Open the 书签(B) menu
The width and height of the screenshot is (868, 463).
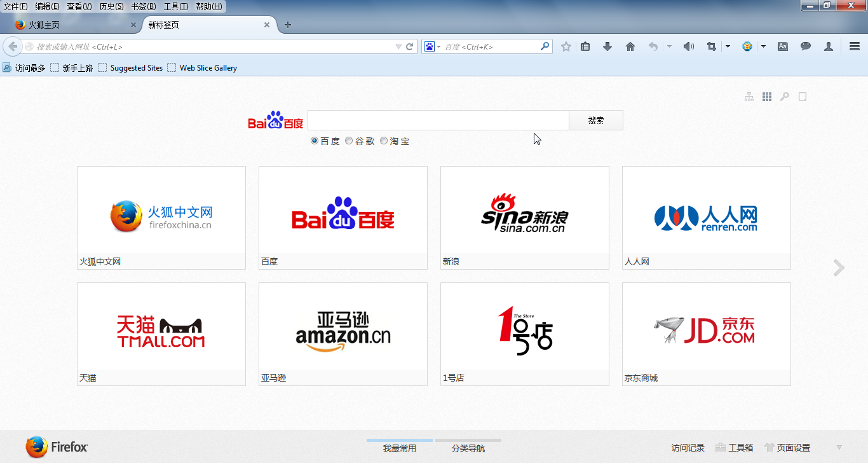point(144,6)
